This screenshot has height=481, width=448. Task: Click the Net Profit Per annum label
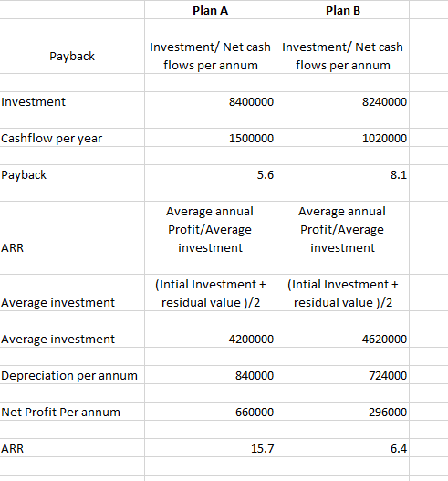[x=60, y=412]
